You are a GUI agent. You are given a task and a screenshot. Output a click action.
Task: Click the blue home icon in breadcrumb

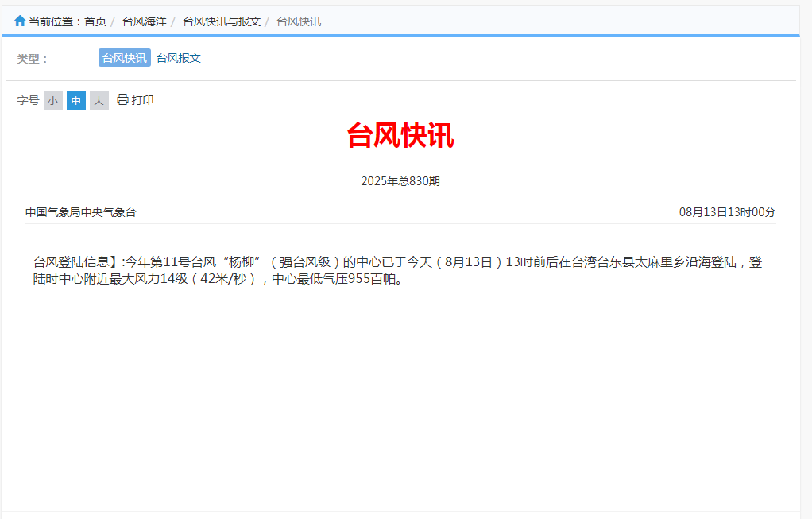tap(20, 21)
